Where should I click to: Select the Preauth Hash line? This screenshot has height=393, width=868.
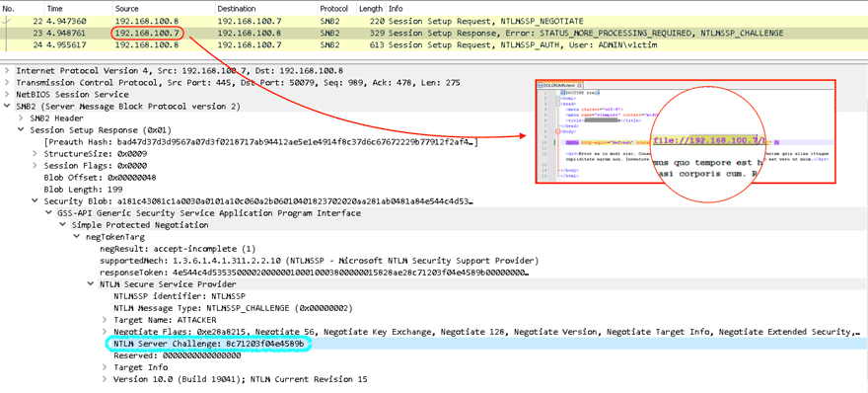click(261, 142)
